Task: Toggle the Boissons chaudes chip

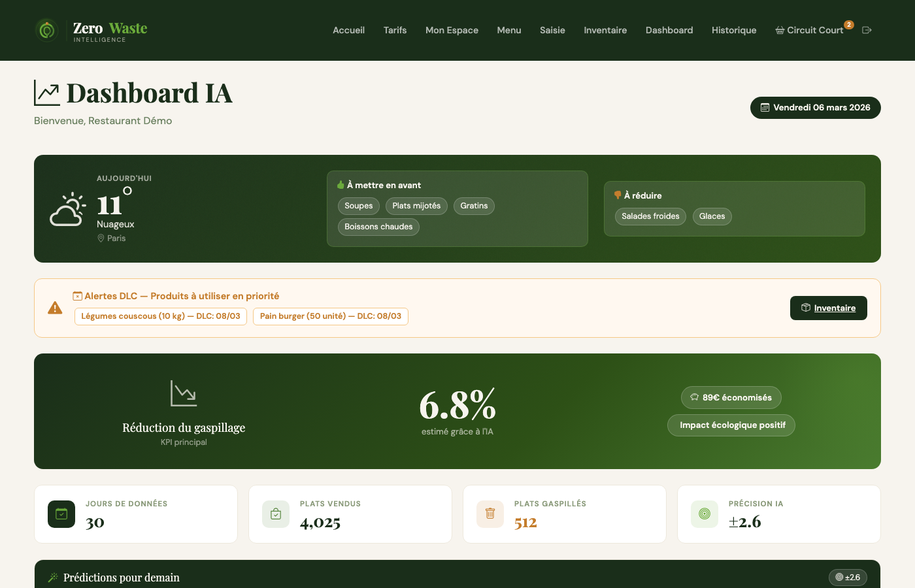Action: click(x=378, y=227)
